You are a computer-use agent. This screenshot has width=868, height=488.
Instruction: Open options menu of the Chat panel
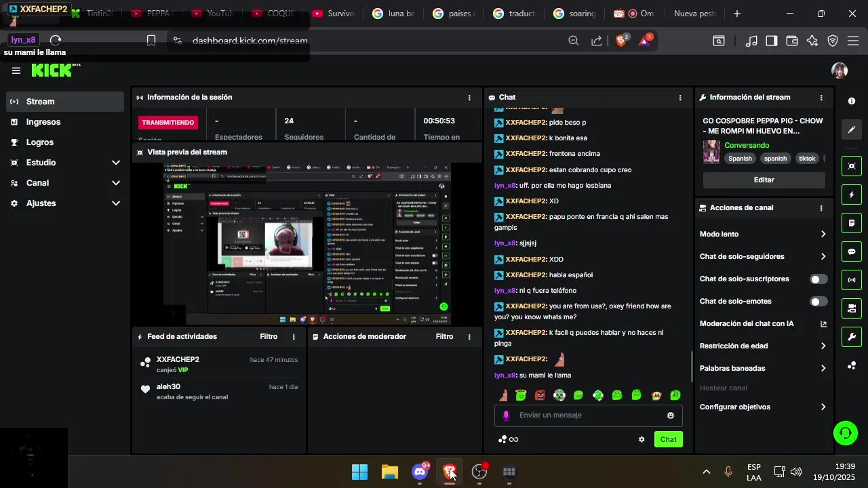click(680, 98)
